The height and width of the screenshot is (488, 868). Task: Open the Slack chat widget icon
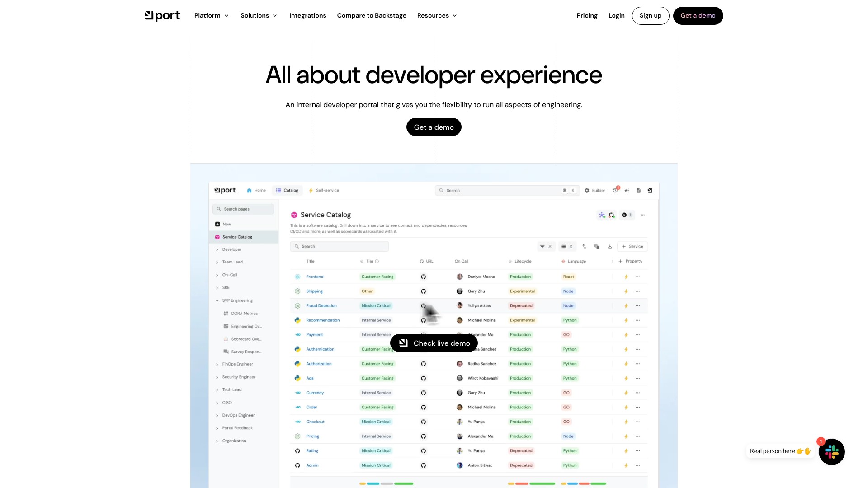[831, 451]
